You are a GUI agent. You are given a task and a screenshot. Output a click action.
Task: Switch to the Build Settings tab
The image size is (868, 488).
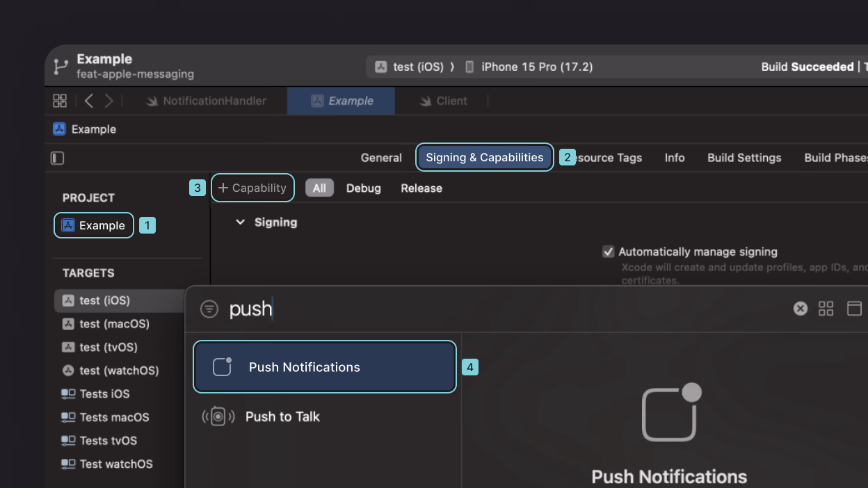coord(744,158)
